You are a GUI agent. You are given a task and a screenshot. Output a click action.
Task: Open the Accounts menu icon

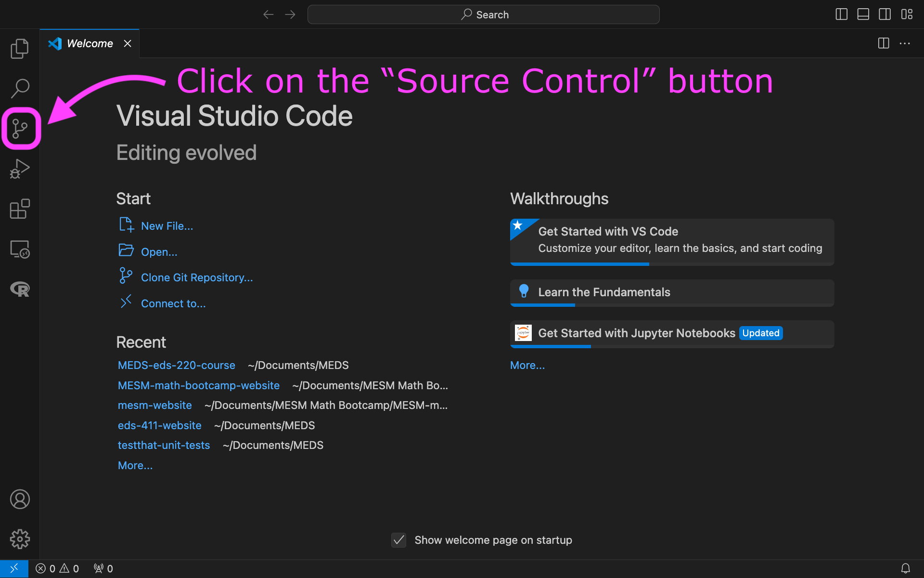pyautogui.click(x=20, y=499)
